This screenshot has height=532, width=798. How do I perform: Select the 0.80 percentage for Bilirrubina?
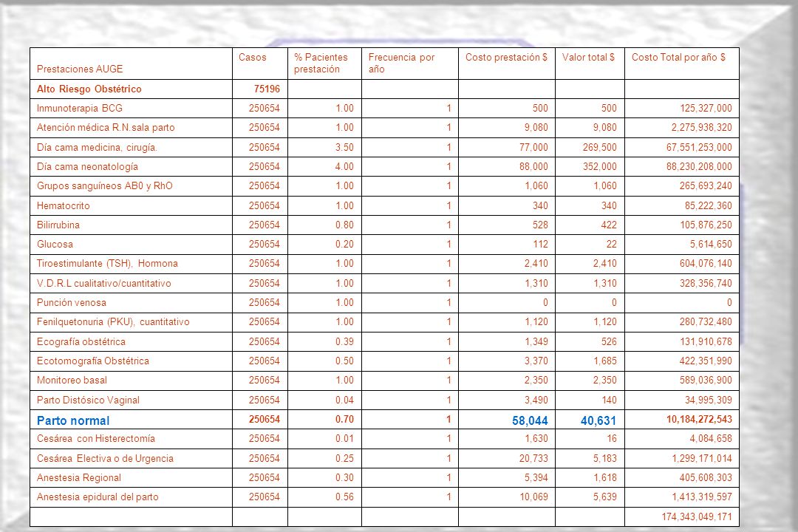point(344,225)
